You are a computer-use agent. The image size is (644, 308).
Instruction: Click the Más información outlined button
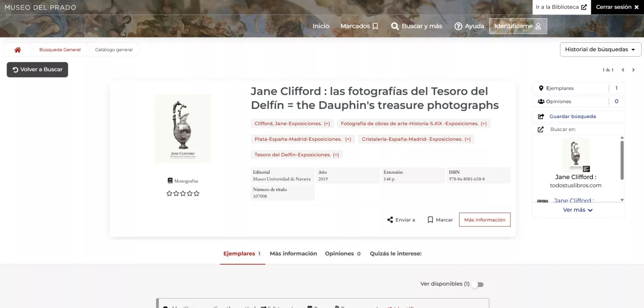click(x=485, y=220)
